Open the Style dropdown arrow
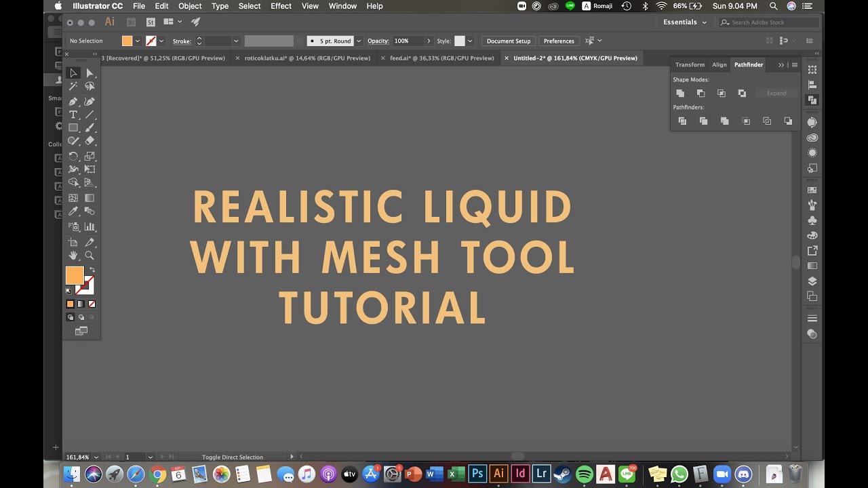Screen dimensions: 868x488 click(470, 41)
